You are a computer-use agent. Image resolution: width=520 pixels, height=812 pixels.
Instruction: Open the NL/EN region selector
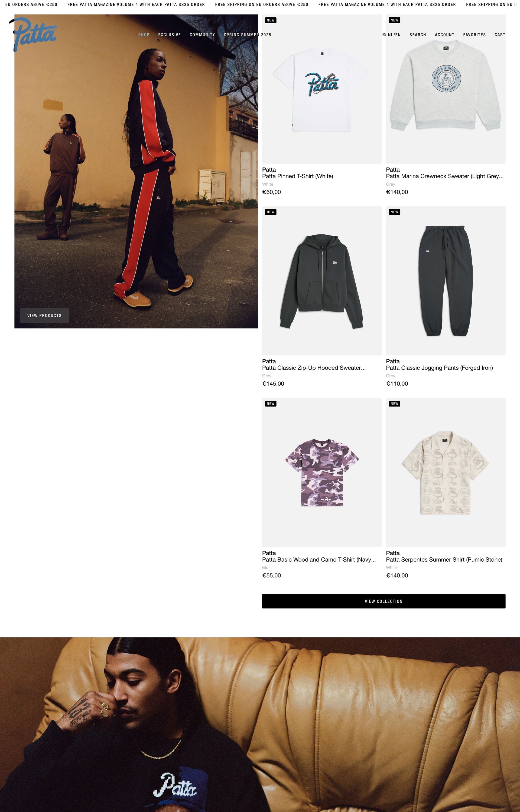(392, 35)
